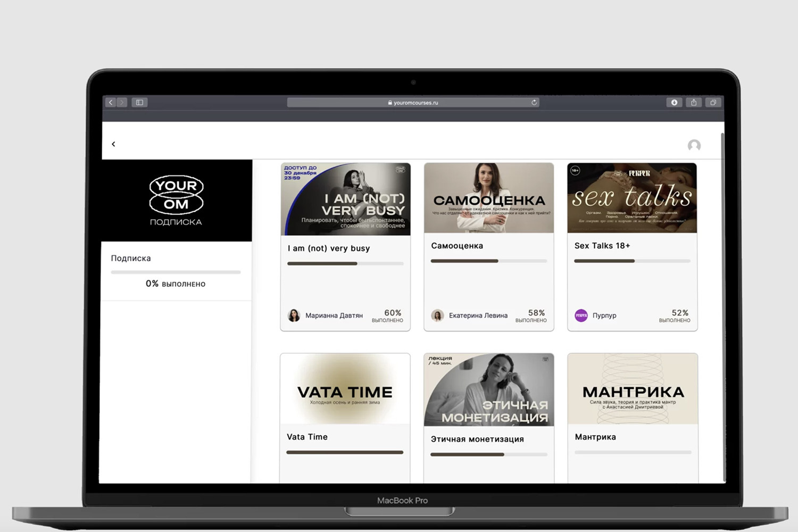Open the Мантрика course banner
798x532 pixels.
click(633, 389)
